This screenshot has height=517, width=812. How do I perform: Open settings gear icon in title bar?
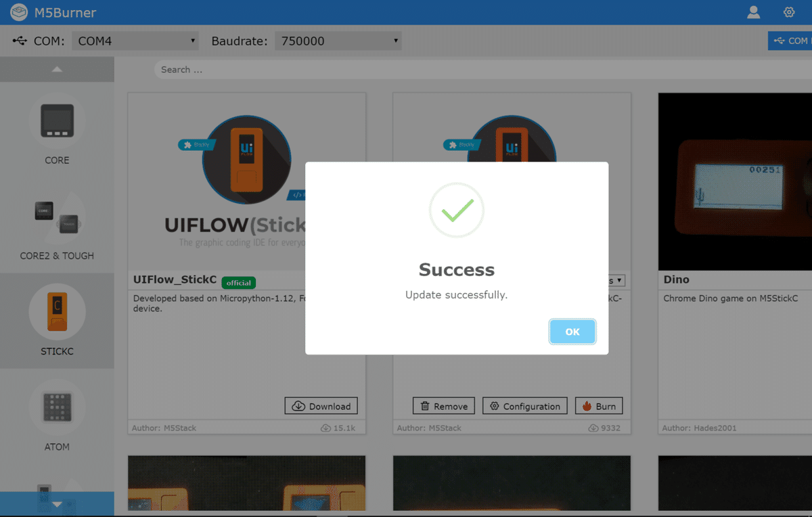[x=789, y=12]
